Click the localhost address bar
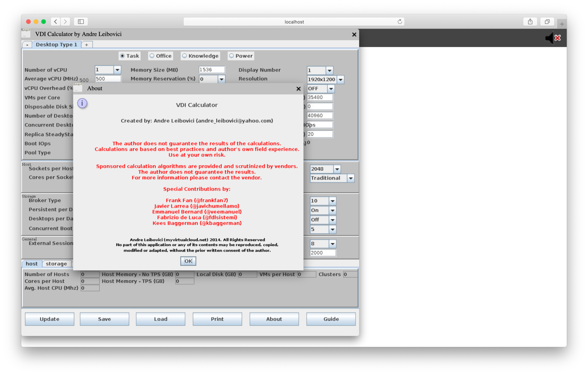This screenshot has width=588, height=375. pyautogui.click(x=294, y=22)
